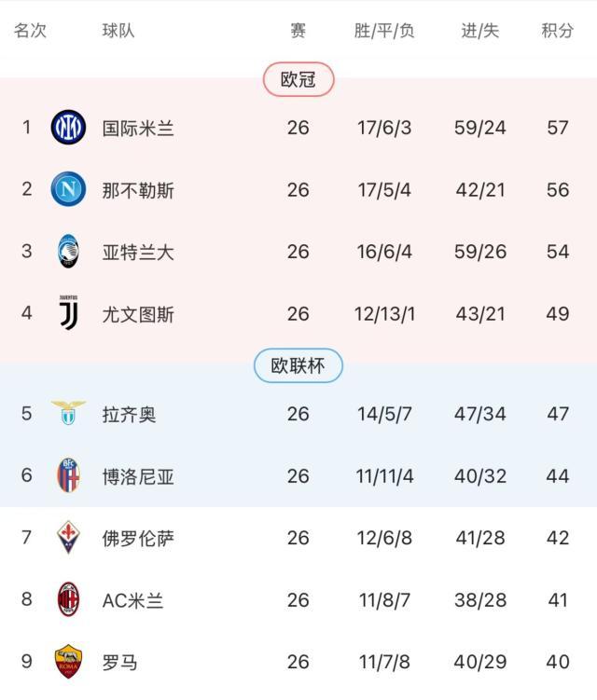Click the 胜/平/负 column header
597x700 pixels.
(x=384, y=31)
